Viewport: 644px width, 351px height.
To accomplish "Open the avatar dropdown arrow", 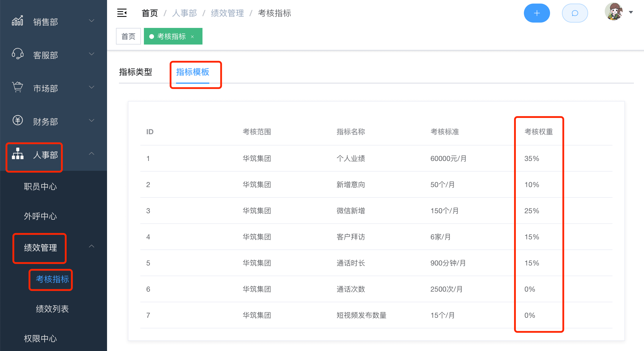I will pos(631,12).
